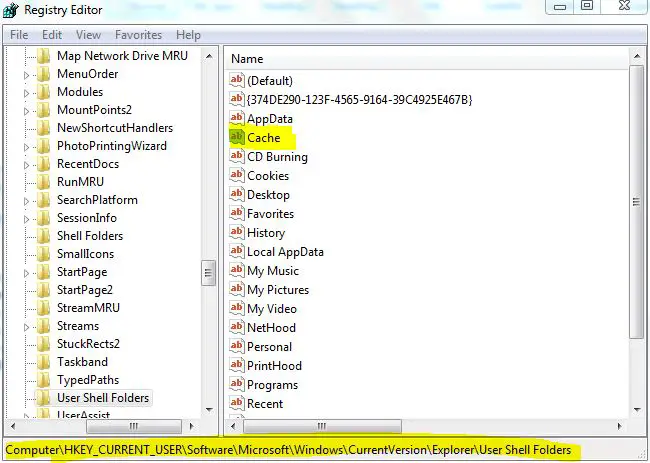Click the ab icon next to NetHood
Viewport: 650px width, 463px height.
(236, 327)
